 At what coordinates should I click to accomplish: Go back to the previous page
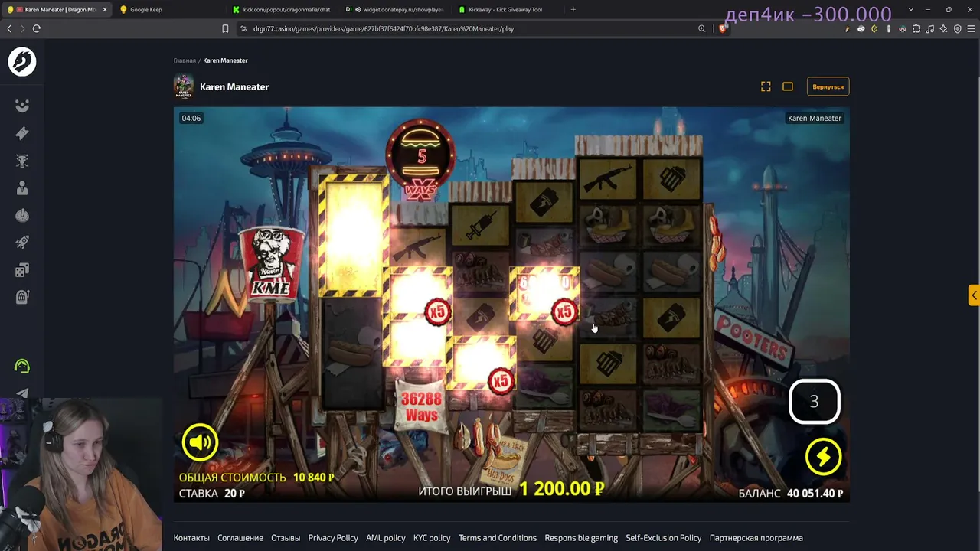(x=9, y=28)
